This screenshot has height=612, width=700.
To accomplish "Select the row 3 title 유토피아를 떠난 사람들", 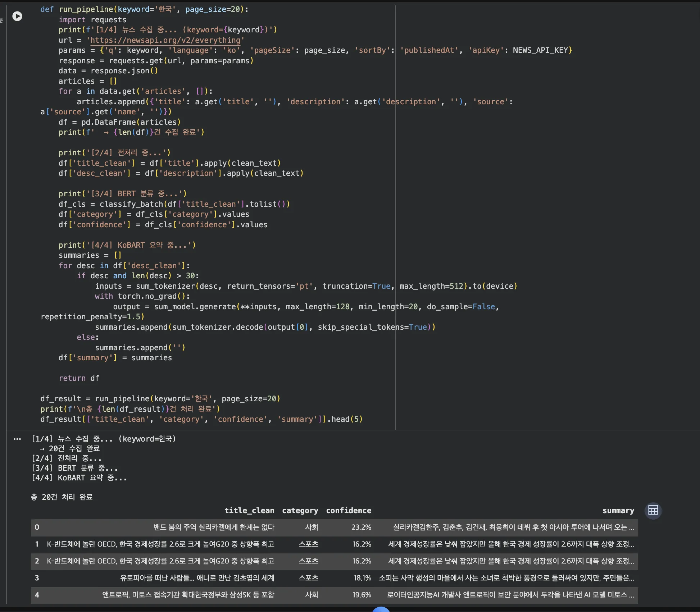I will [197, 578].
